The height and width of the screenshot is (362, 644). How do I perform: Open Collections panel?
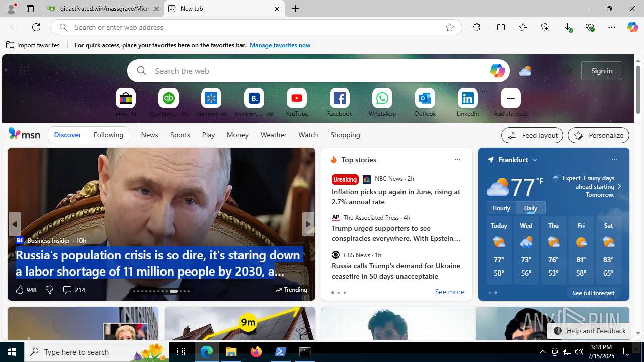coord(545,27)
